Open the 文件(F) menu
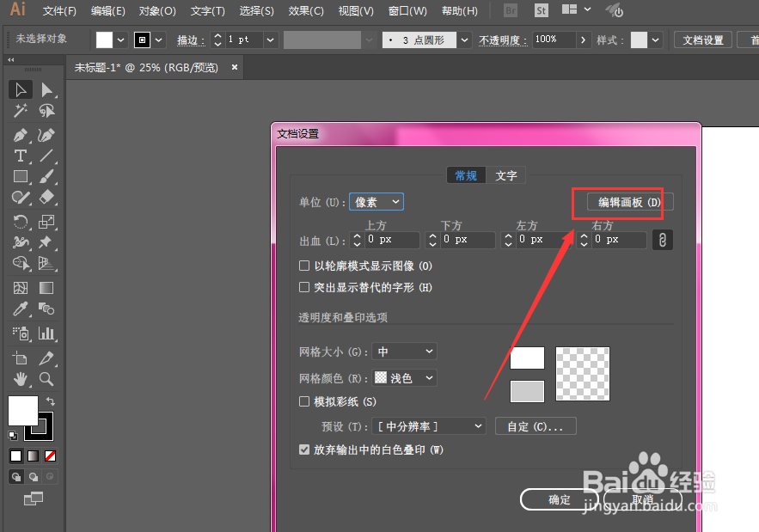Screen dimensions: 759x532 click(x=59, y=10)
